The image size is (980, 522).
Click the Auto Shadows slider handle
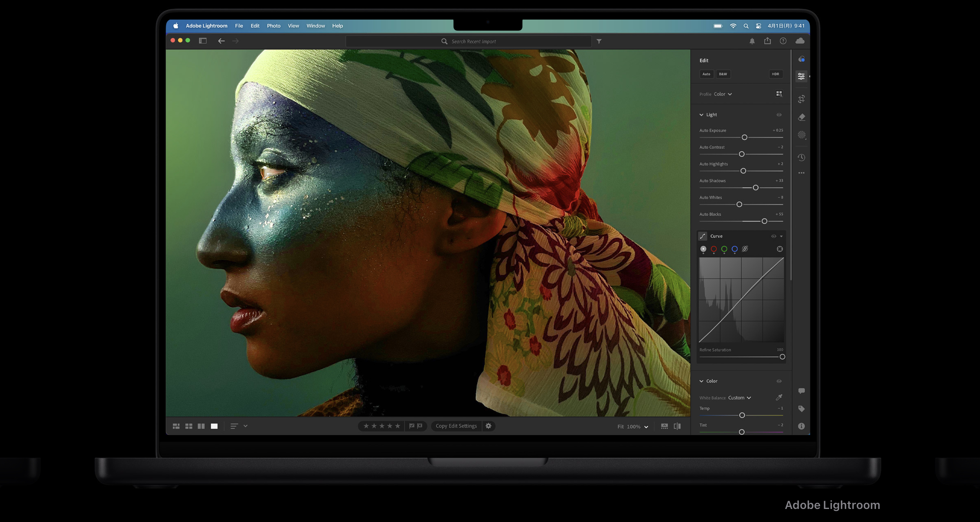tap(755, 188)
